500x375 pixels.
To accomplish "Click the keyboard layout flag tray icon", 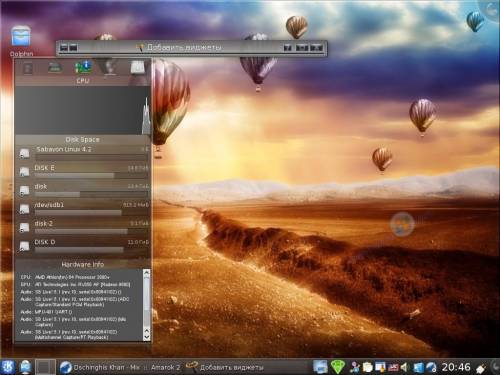I will tap(392, 367).
